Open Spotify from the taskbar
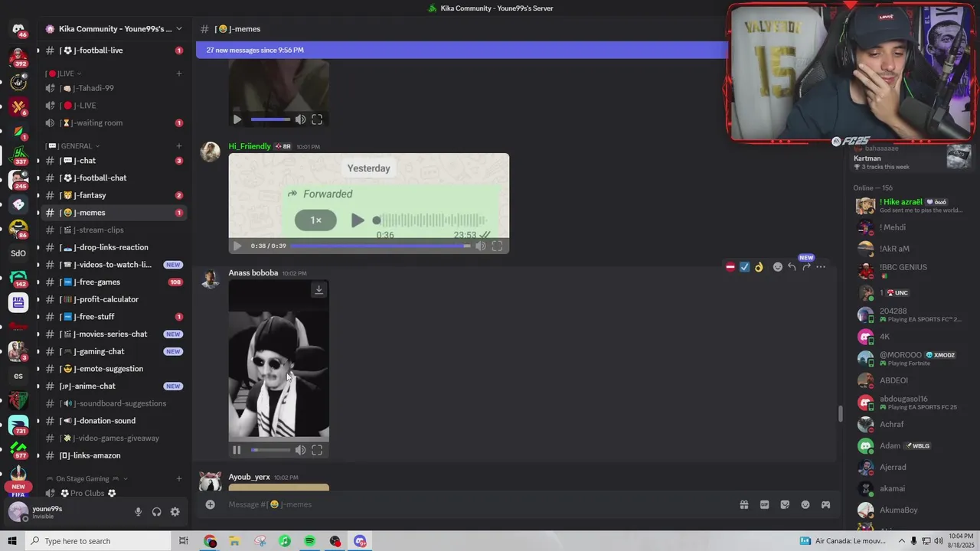 310,541
